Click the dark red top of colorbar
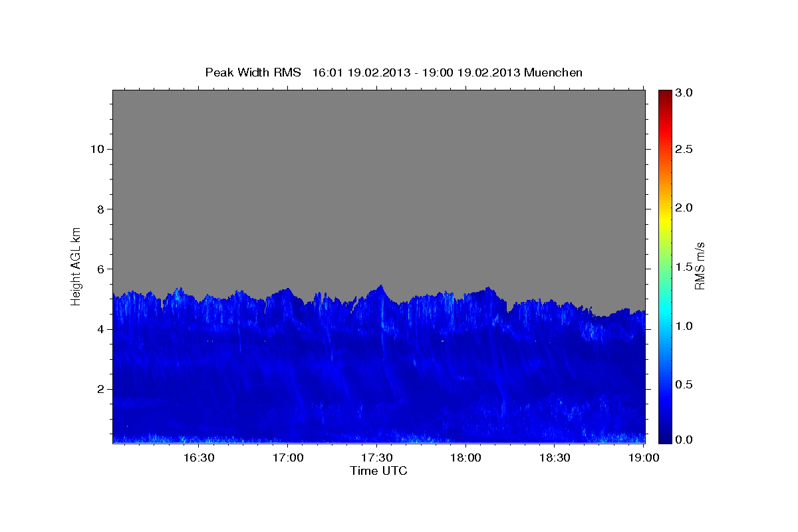 [665, 94]
